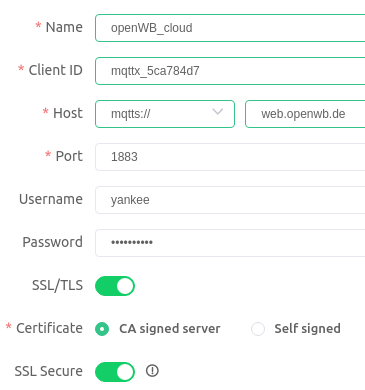Click the Host label
365x390 pixels.
[68, 113]
